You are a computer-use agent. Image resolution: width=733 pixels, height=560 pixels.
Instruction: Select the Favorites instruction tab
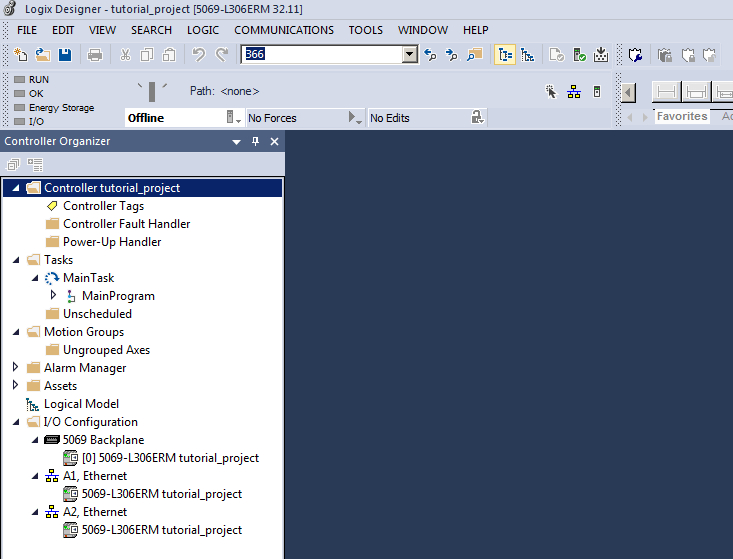[681, 117]
